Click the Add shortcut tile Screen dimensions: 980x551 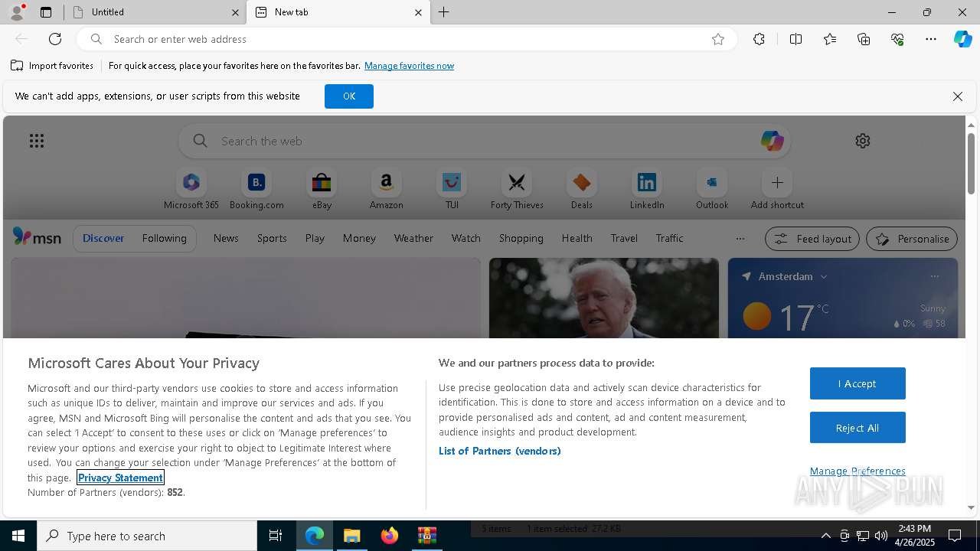777,189
